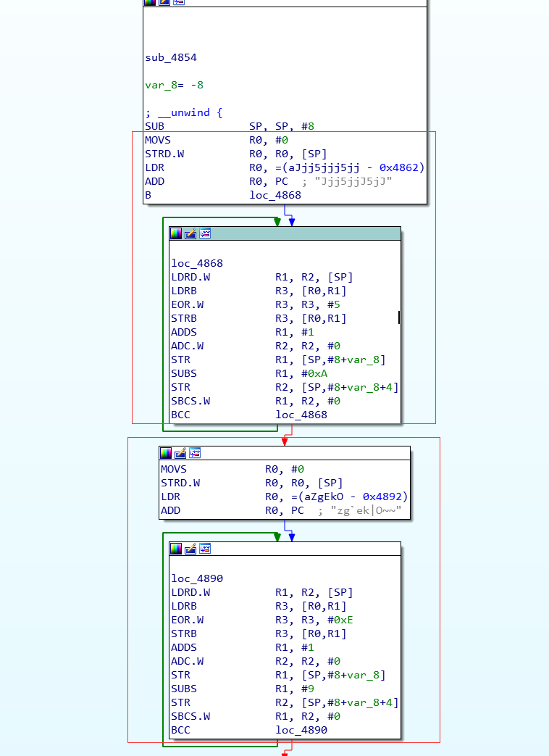Image resolution: width=549 pixels, height=756 pixels.
Task: Click LDRD.W R1, R2, [SP] in the loc_4868 block
Action: (x=262, y=277)
